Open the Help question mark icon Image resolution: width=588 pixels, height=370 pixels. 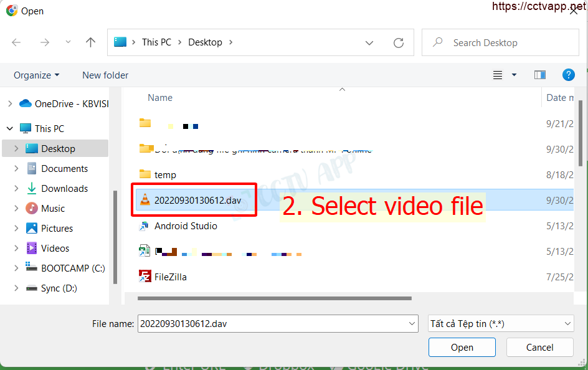point(568,75)
